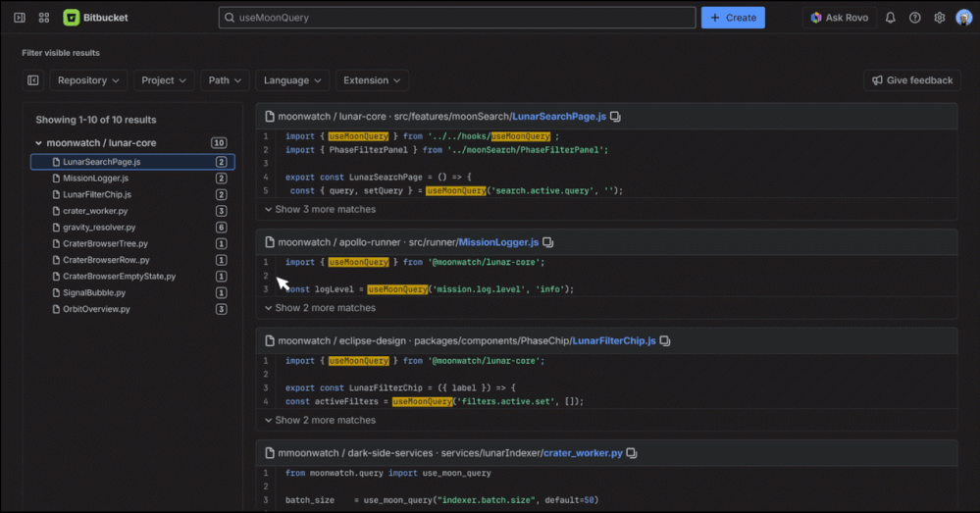
Task: Select LunarSearchPage.js in the sidebar list
Action: (132, 162)
